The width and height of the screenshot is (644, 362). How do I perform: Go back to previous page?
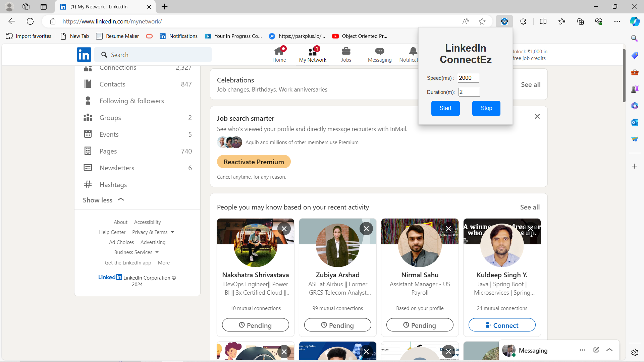click(12, 21)
